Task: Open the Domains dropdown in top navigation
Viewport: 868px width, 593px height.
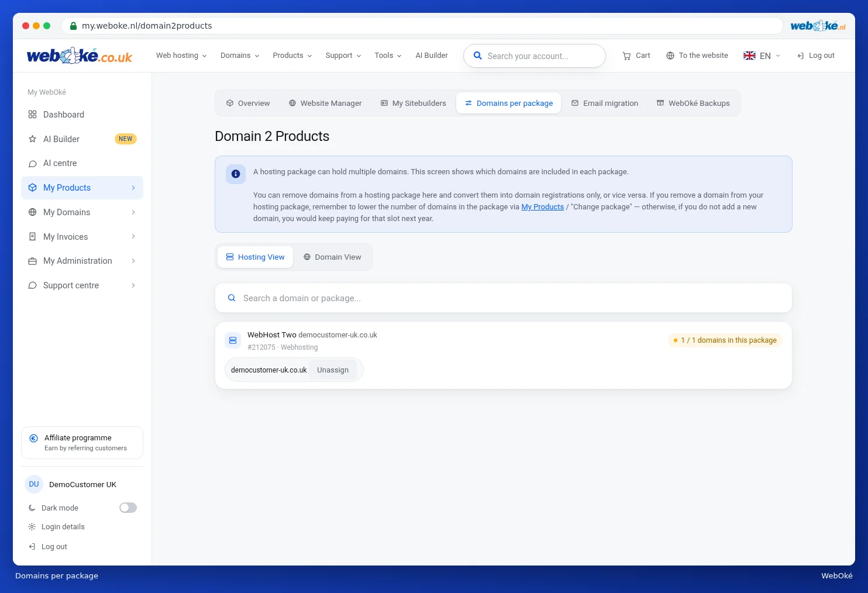Action: [x=240, y=56]
